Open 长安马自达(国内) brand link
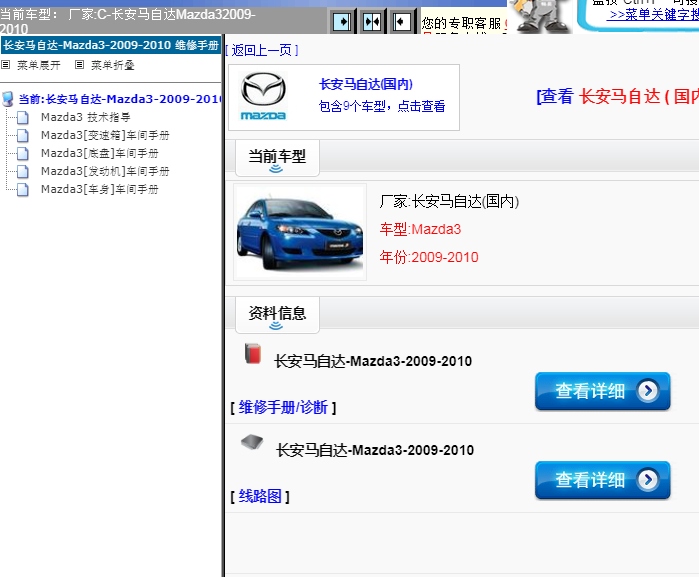This screenshot has height=577, width=699. click(366, 84)
